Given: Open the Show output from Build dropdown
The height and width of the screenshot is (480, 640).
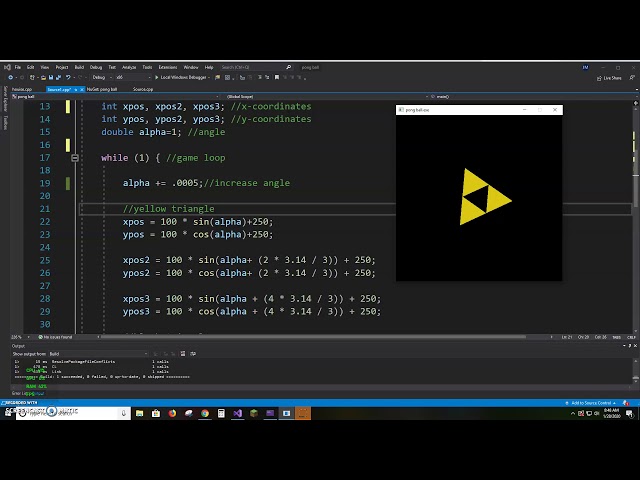Looking at the screenshot, I should 98,354.
